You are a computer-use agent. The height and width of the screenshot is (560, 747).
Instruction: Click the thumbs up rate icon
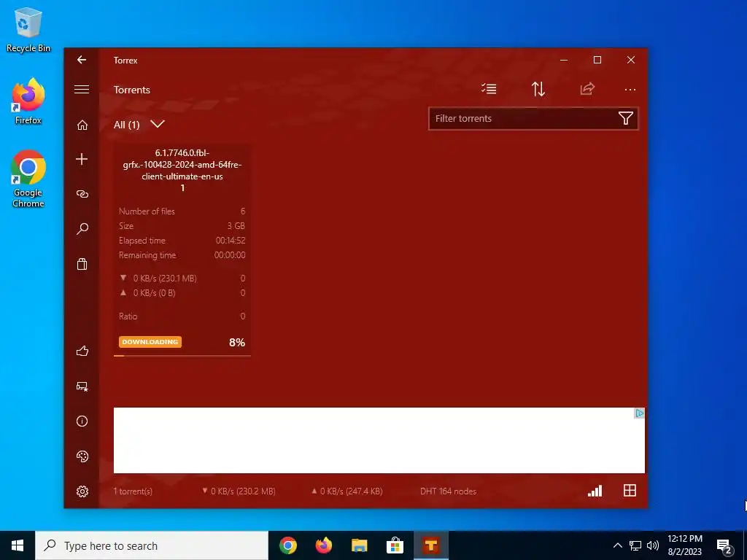coord(82,351)
